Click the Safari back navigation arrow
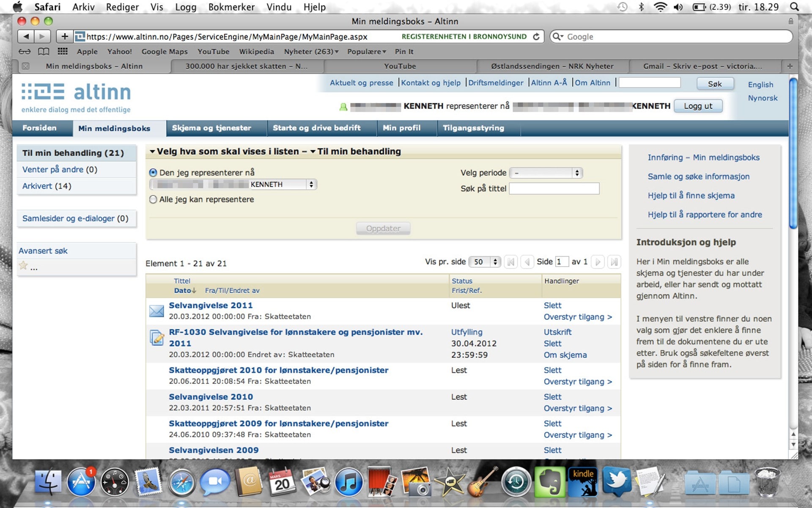 click(x=26, y=36)
